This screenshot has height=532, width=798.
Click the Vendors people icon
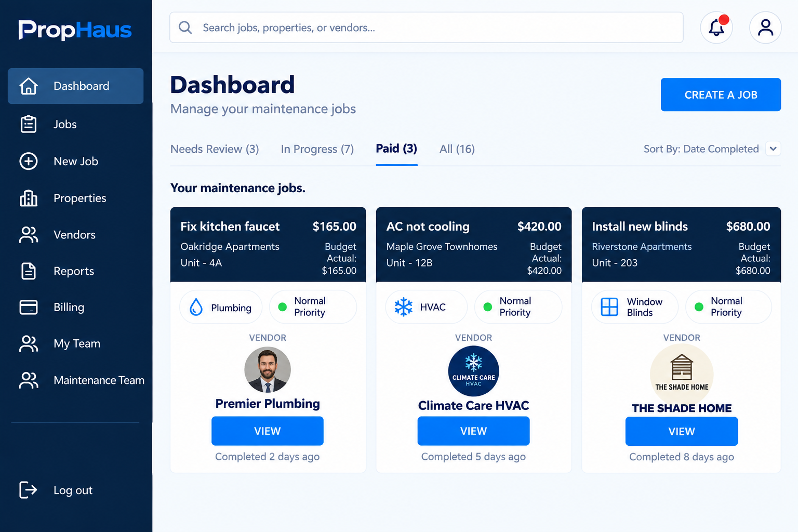(29, 235)
